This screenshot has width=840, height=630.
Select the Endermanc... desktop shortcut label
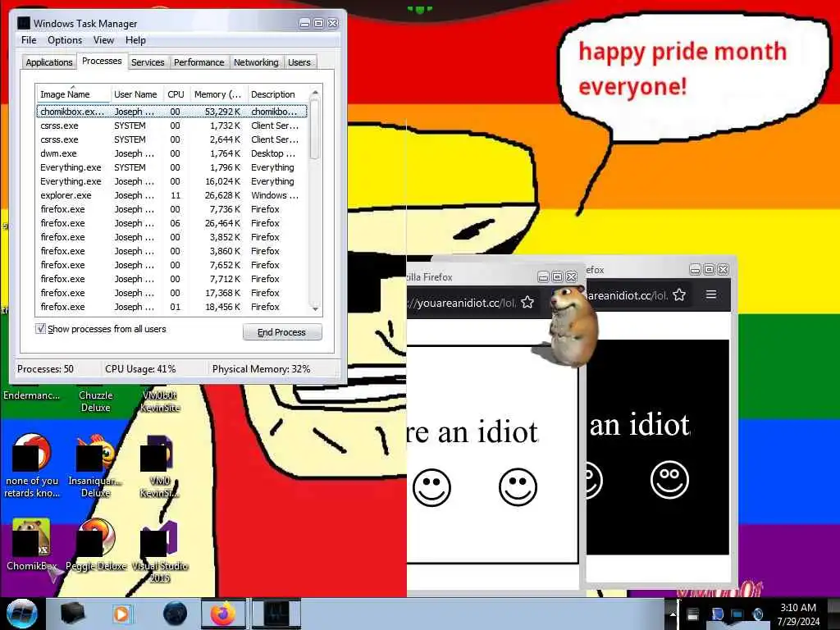tap(32, 395)
